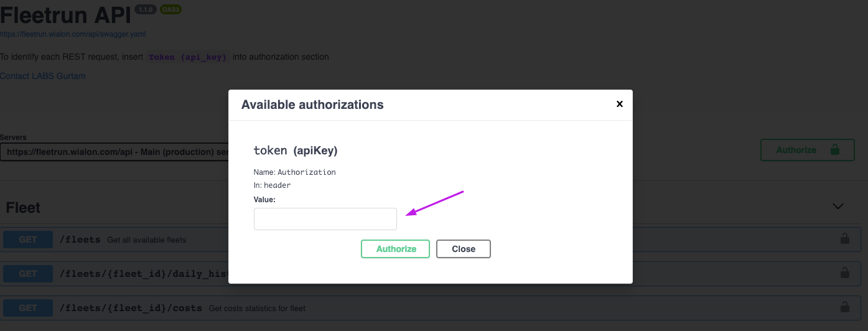Screen dimensions: 868x331
Task: Collapse the Fleet section using its chevron
Action: click(838, 207)
